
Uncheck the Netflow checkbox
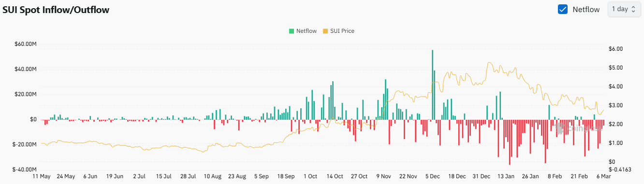(563, 9)
